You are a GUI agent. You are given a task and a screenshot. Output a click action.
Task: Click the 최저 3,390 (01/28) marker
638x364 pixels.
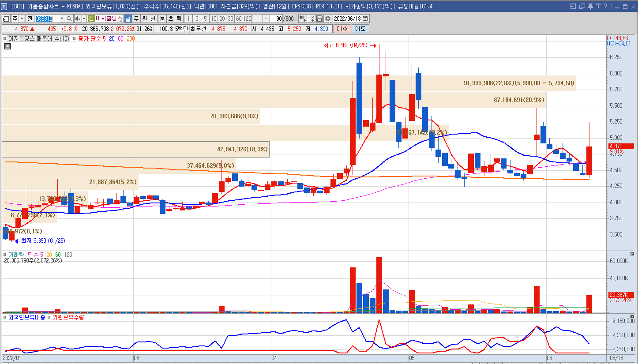pyautogui.click(x=40, y=240)
